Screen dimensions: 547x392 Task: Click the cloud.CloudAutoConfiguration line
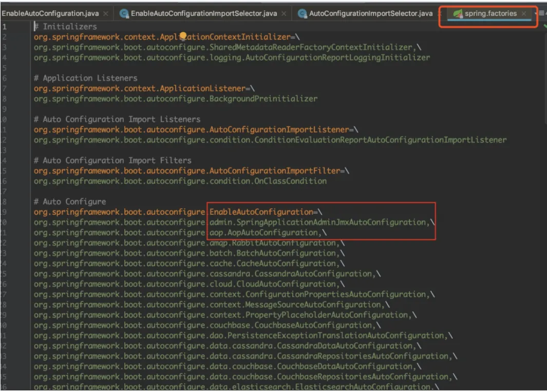point(189,284)
